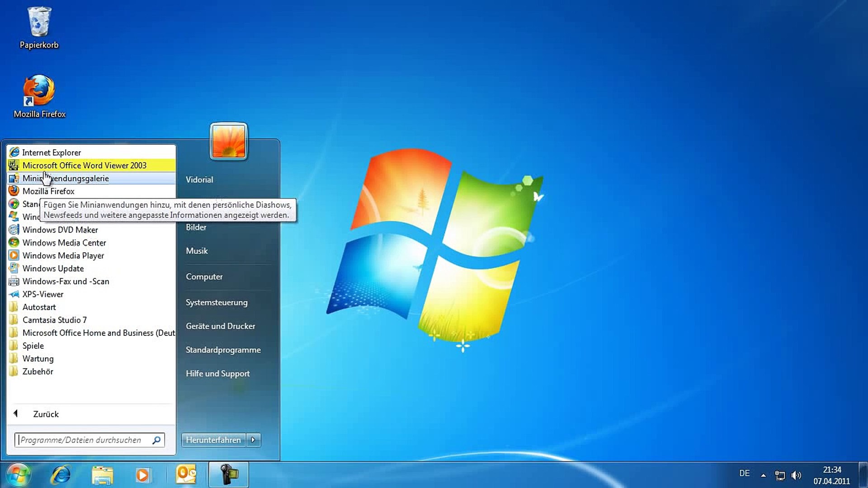Expand the Camtasia Studio 7 folder
The height and width of the screenshot is (488, 868).
(x=54, y=320)
